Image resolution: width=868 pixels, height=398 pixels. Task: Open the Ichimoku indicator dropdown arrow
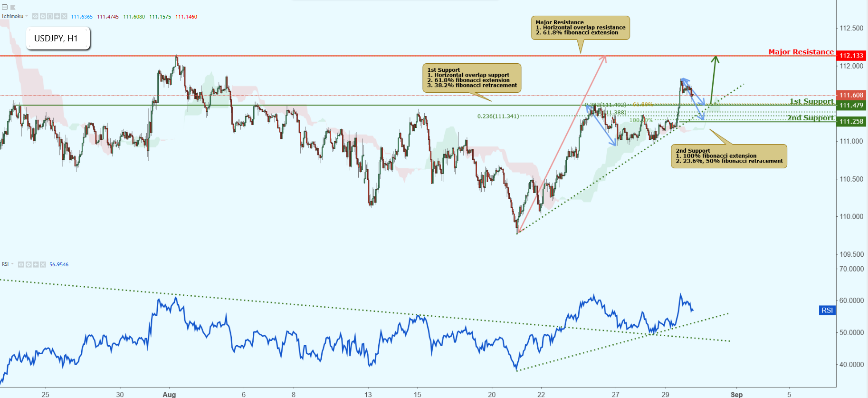tap(27, 16)
